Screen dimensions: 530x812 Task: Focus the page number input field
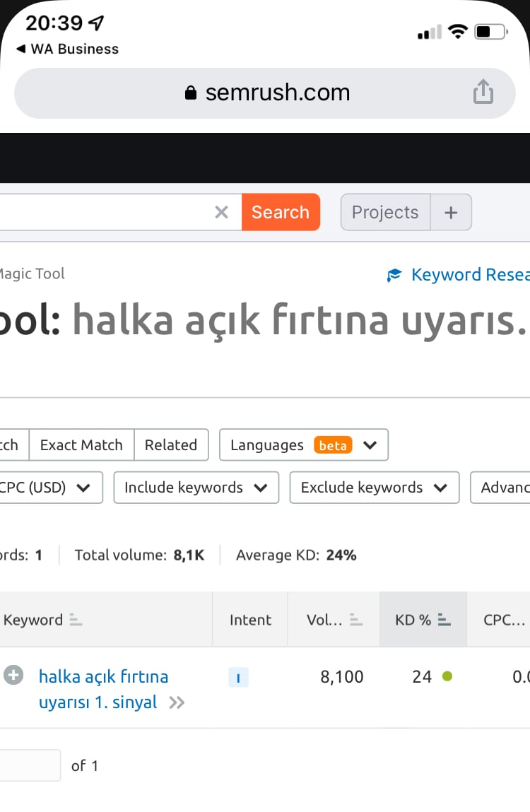(x=30, y=765)
